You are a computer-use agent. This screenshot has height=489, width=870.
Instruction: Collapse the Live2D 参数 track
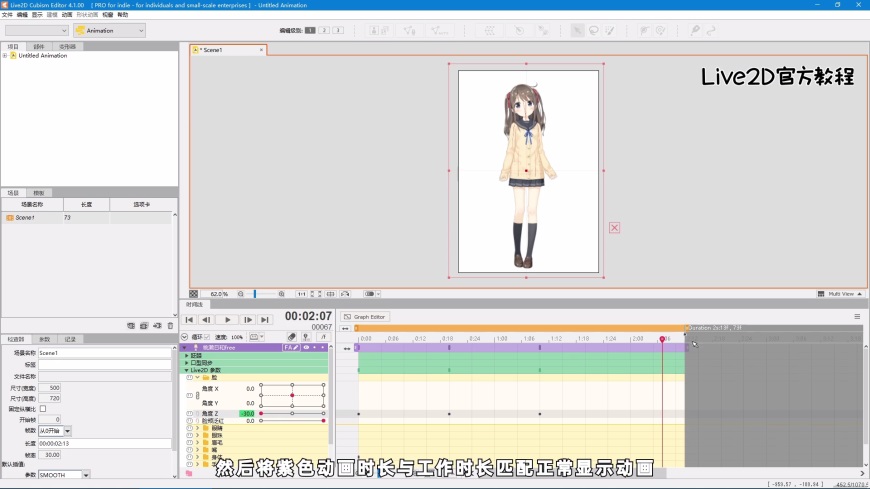[187, 370]
